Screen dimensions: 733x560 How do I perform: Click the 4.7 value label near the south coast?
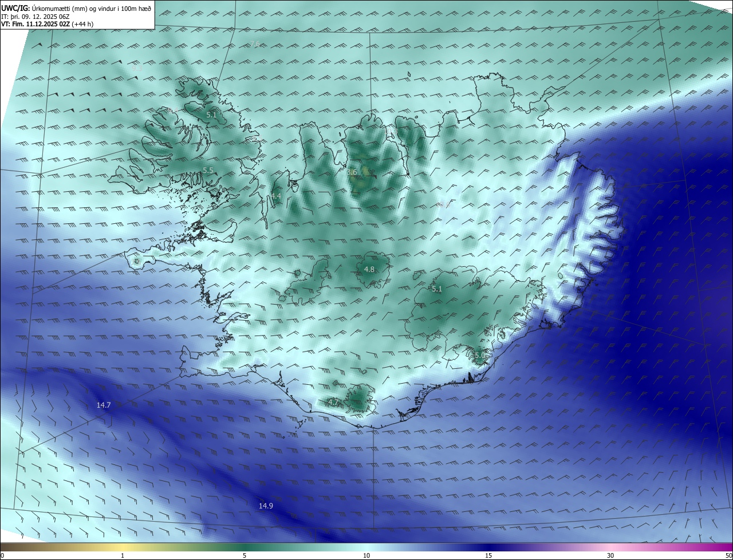pyautogui.click(x=333, y=402)
